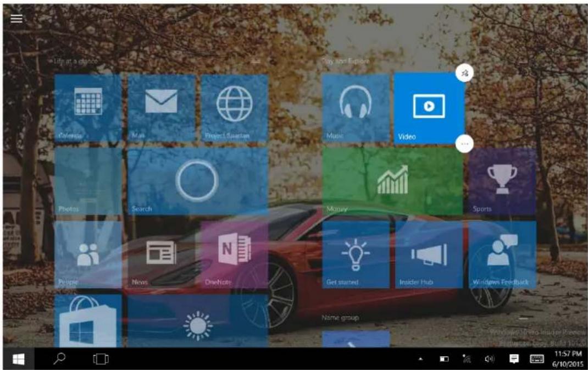The image size is (588, 370).
Task: Open the volume speaker tray icon
Action: [490, 359]
